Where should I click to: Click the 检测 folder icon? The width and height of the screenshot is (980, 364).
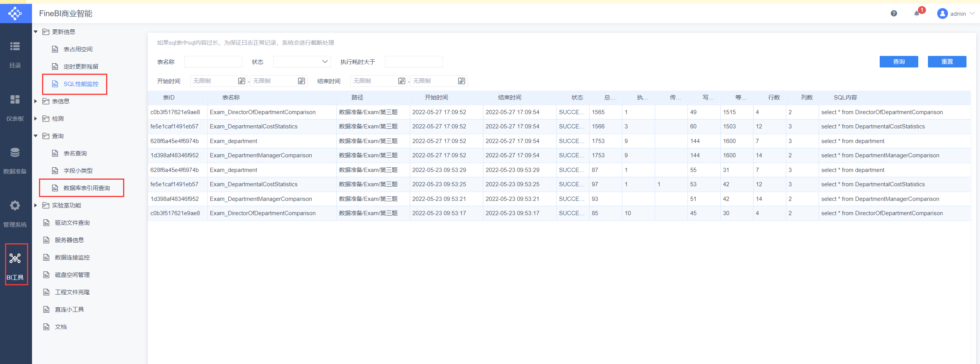(46, 118)
